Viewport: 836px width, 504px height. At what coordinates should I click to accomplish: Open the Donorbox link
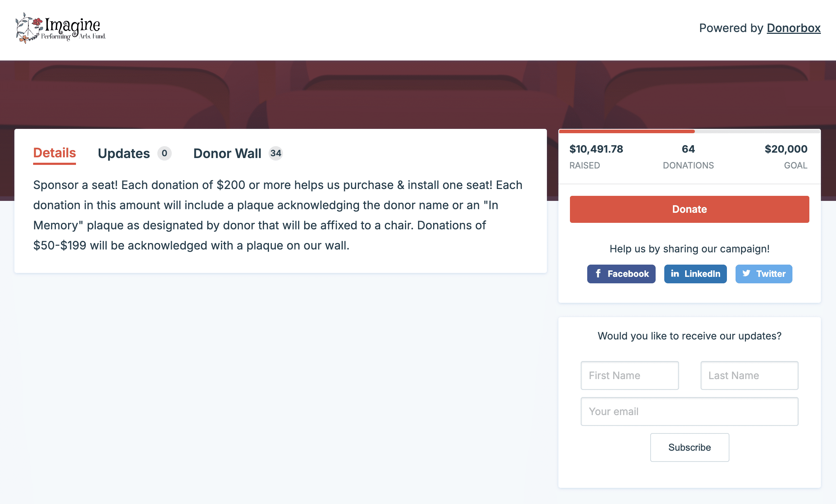point(794,28)
